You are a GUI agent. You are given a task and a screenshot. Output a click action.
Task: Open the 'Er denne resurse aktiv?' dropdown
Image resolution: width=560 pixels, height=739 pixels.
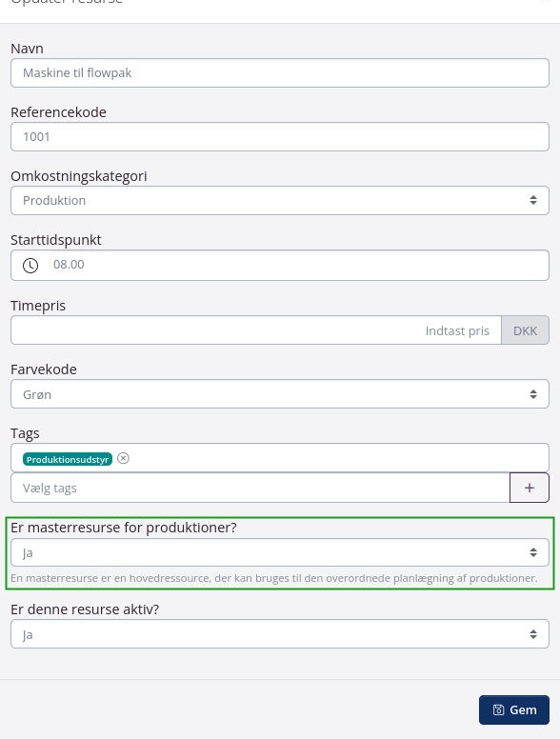(x=280, y=634)
